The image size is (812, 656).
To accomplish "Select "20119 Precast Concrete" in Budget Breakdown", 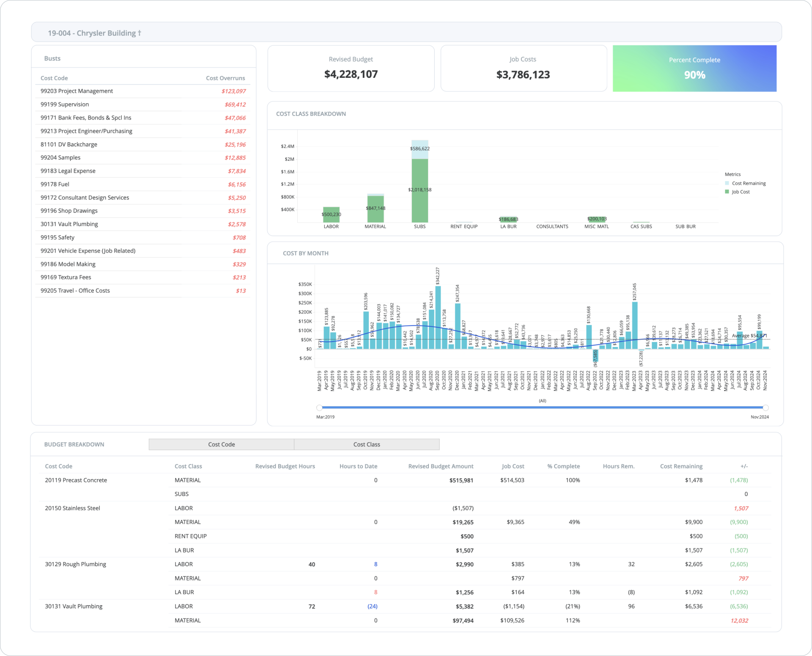I will (x=76, y=480).
